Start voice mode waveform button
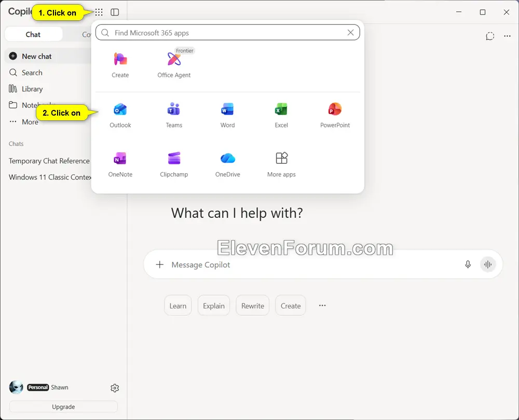Viewport: 519px width, 420px height. [x=488, y=264]
